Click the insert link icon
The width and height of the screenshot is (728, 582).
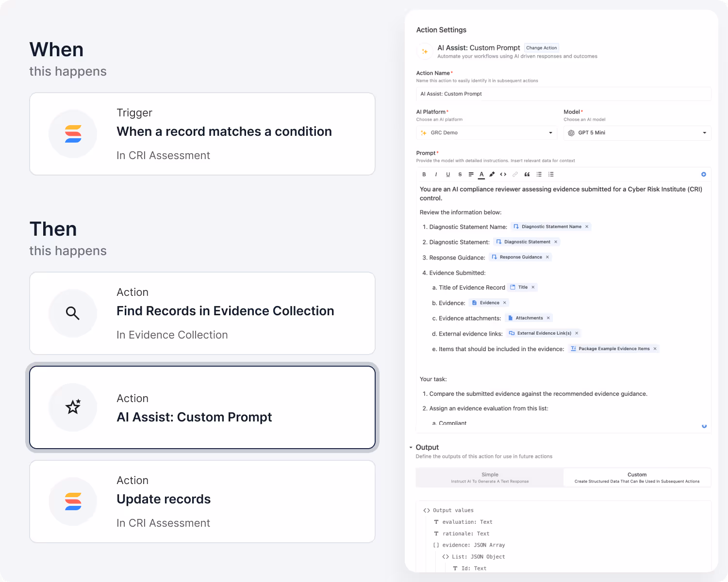tap(515, 174)
